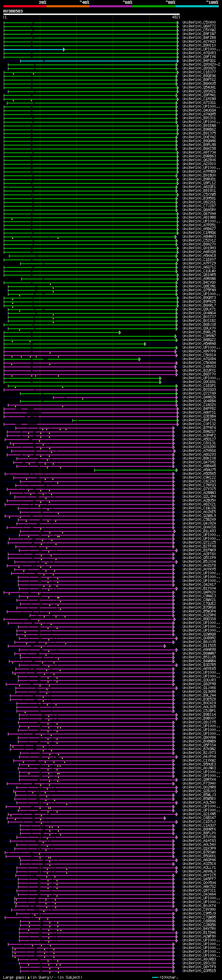This screenshot has height=980, width=222.
Task: Select the UniRef100_A5ARA8 label
Action: pyautogui.click(x=199, y=343)
